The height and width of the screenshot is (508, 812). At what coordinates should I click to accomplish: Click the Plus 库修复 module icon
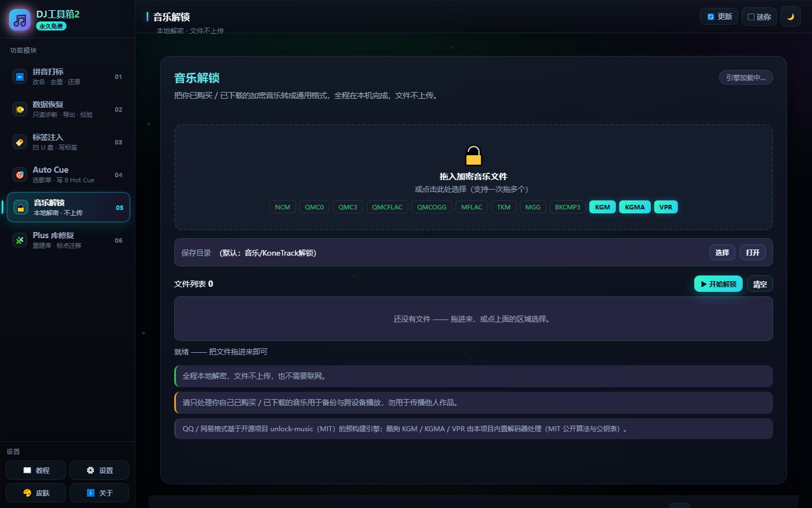(20, 240)
